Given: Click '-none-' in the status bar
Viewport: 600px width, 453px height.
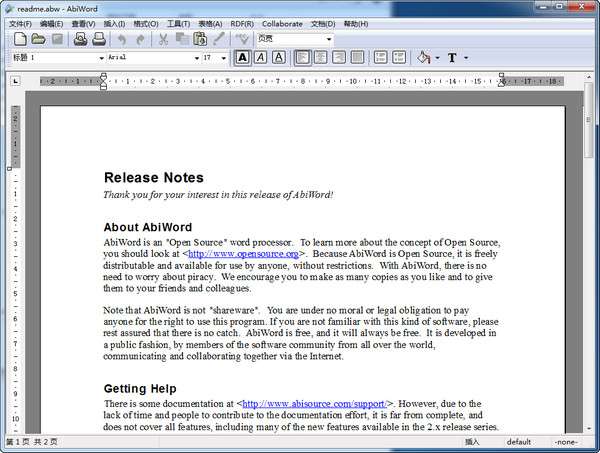Looking at the screenshot, I should [x=566, y=442].
